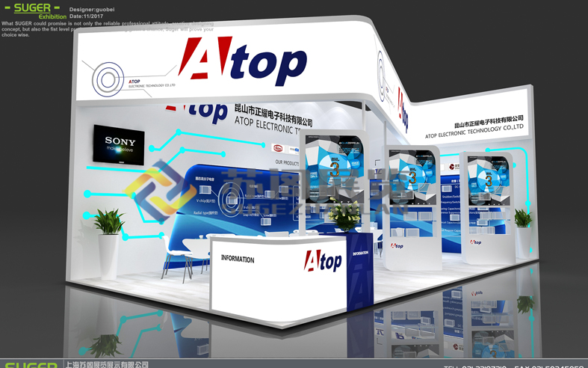
Task: Click the Atop logo on the information desk
Action: coord(323,260)
